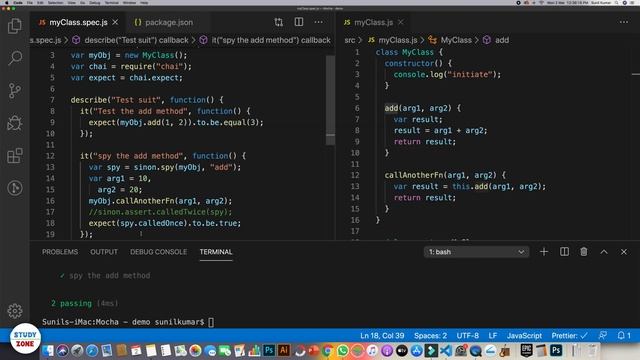Open the App Store icon in the dock
This screenshot has height=360, width=640.
click(x=416, y=350)
